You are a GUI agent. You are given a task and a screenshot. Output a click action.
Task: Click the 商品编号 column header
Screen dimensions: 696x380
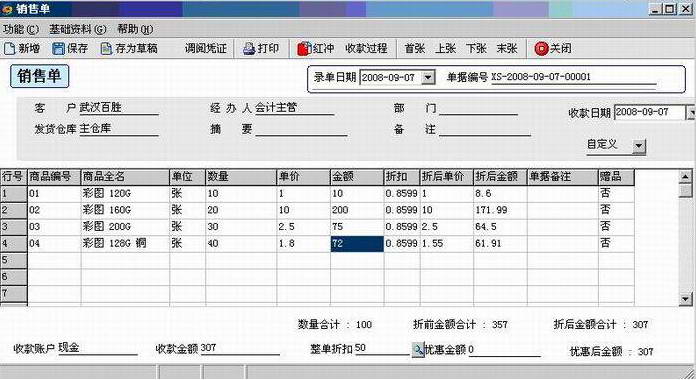[54, 177]
